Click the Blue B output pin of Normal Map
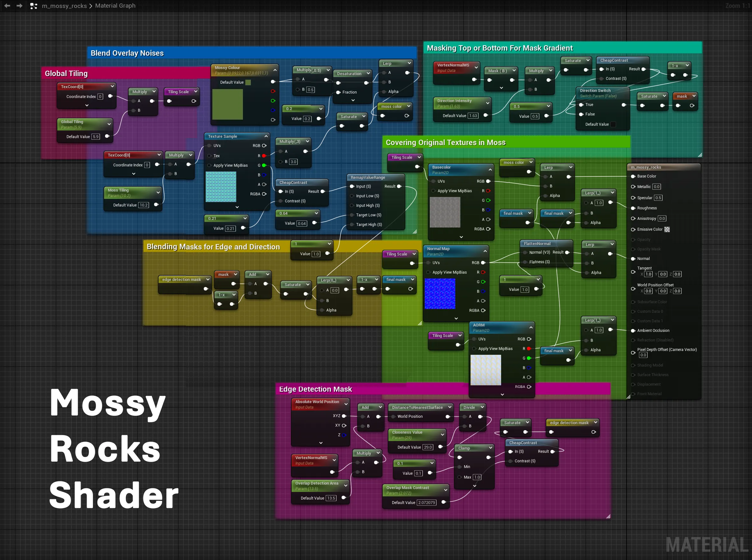This screenshot has height=560, width=752. coord(483,291)
